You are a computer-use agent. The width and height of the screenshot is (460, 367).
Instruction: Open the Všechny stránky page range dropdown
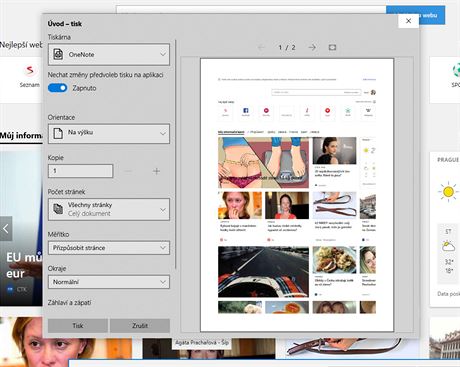pyautogui.click(x=109, y=209)
